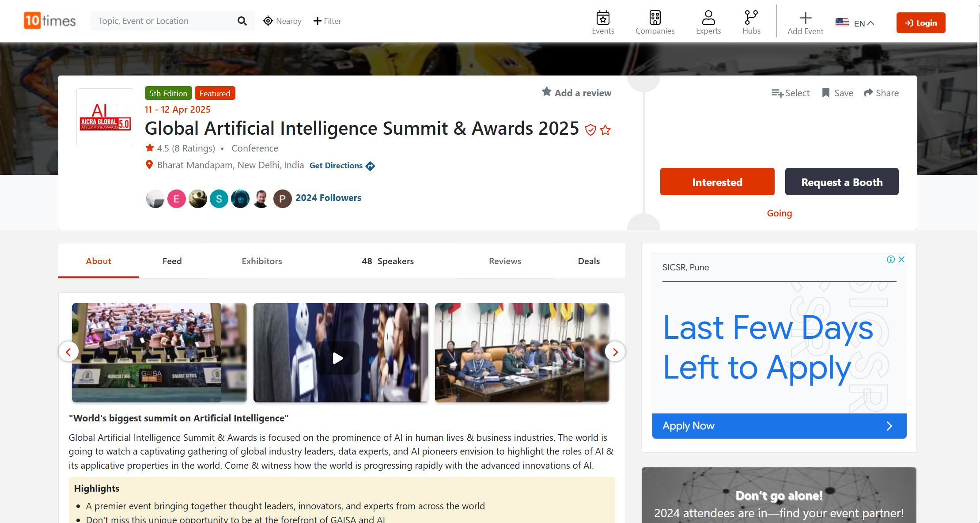The image size is (980, 523).
Task: Expand the EN language dropdown
Action: pos(864,23)
